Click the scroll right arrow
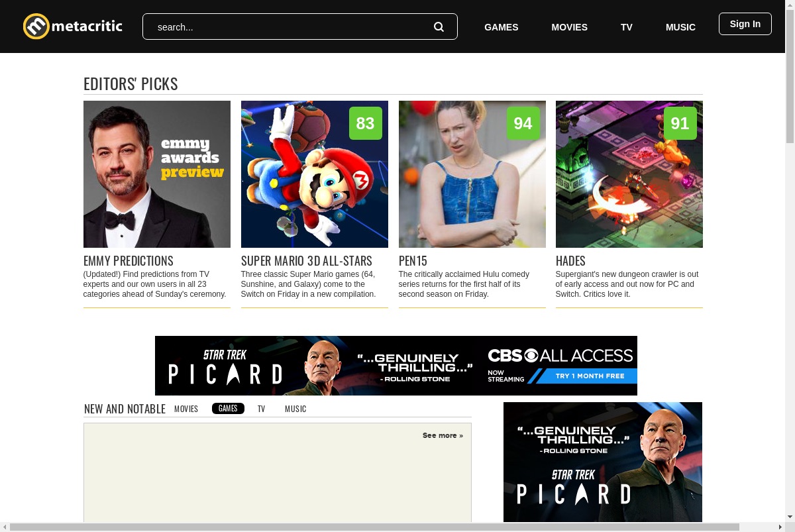Image resolution: width=795 pixels, height=532 pixels. (780, 527)
